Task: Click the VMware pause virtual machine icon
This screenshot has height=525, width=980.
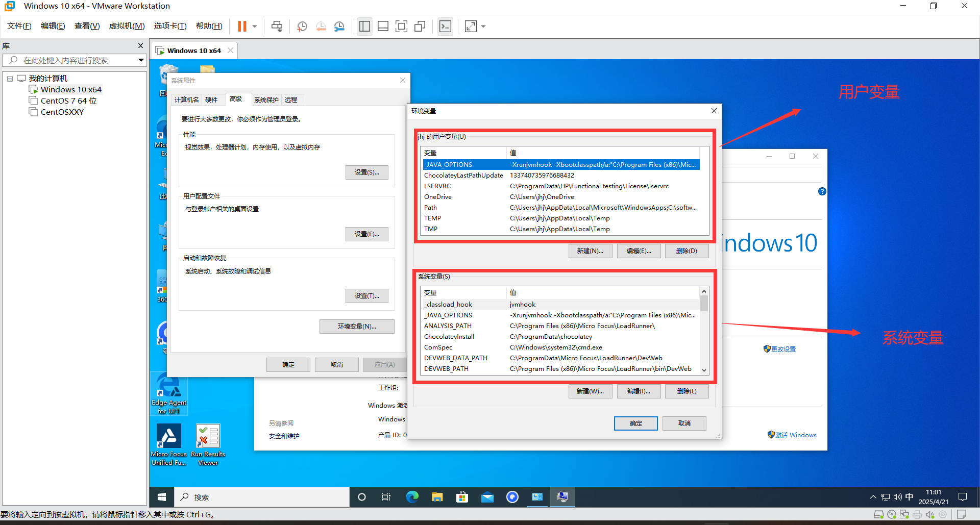Action: coord(242,26)
